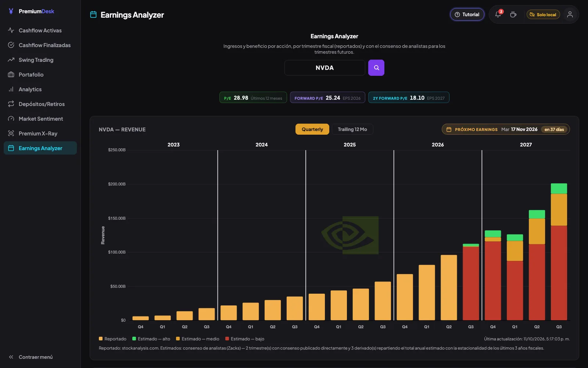The width and height of the screenshot is (588, 368).
Task: Open Cashflow Activas from sidebar
Action: (40, 30)
